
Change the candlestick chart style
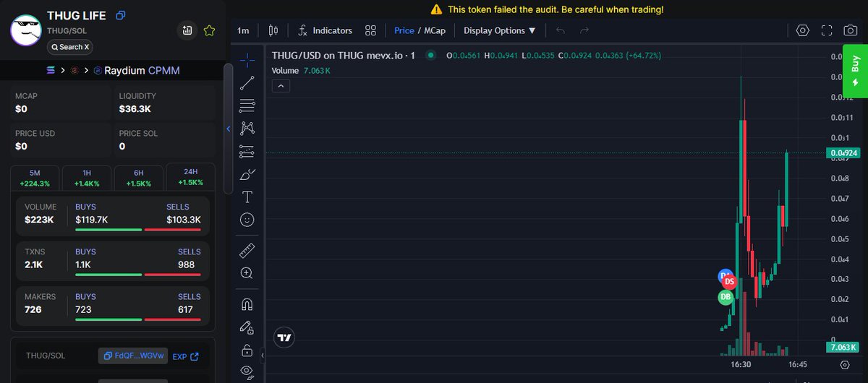click(x=273, y=30)
